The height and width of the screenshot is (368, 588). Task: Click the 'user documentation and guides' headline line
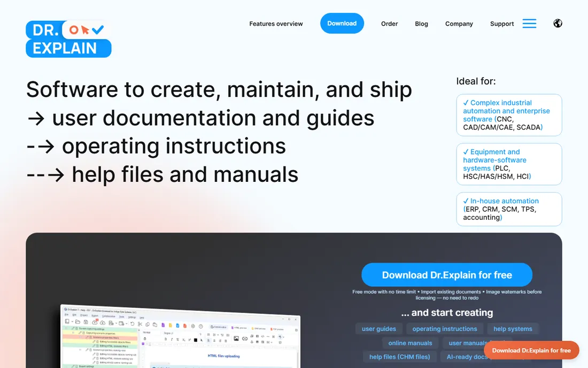coord(213,118)
